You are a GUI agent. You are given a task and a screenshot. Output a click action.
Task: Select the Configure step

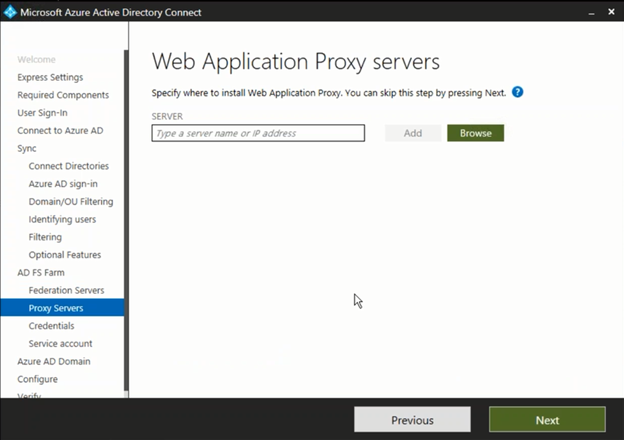37,379
